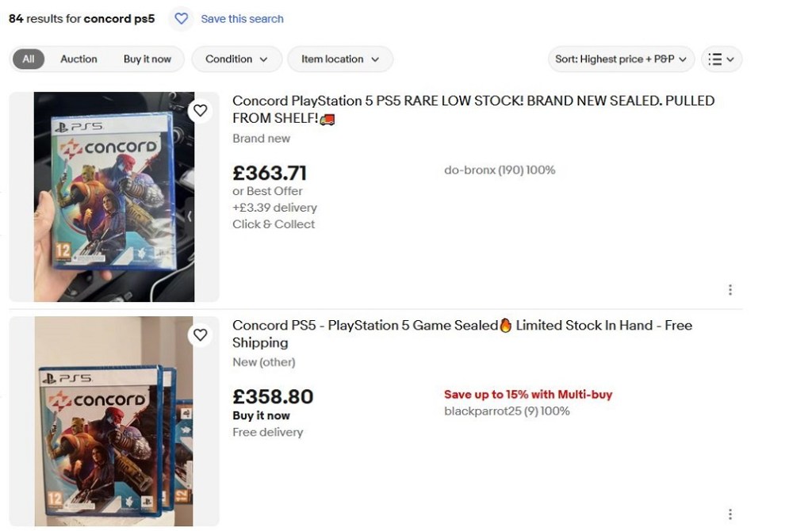Open the Condition dropdown
812x531 pixels.
(236, 59)
